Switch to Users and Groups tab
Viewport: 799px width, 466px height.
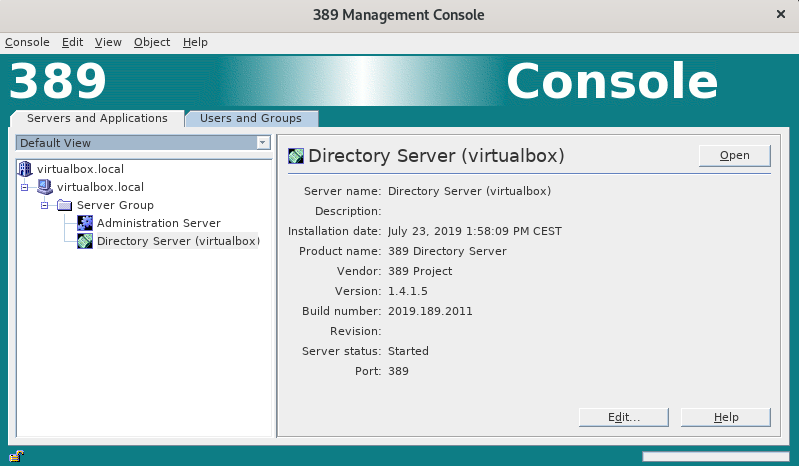251,118
